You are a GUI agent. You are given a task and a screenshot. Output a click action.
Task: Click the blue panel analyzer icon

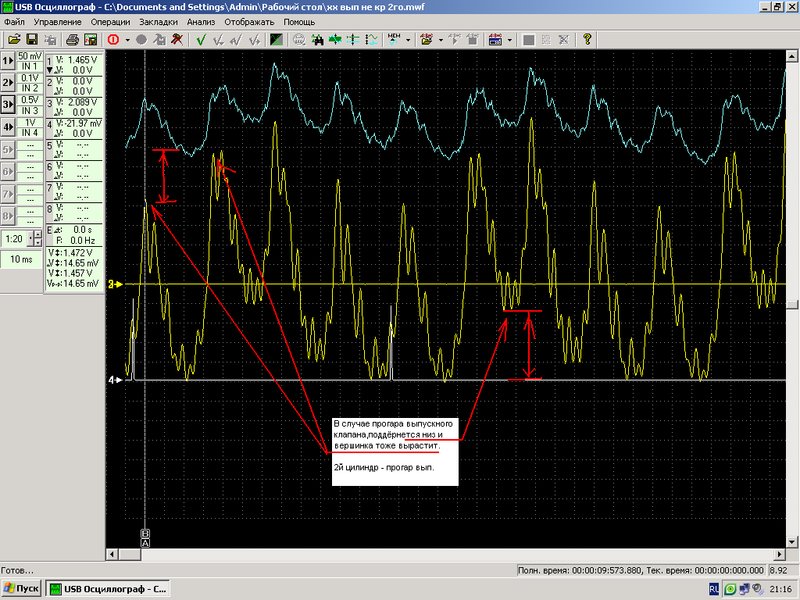(x=495, y=39)
